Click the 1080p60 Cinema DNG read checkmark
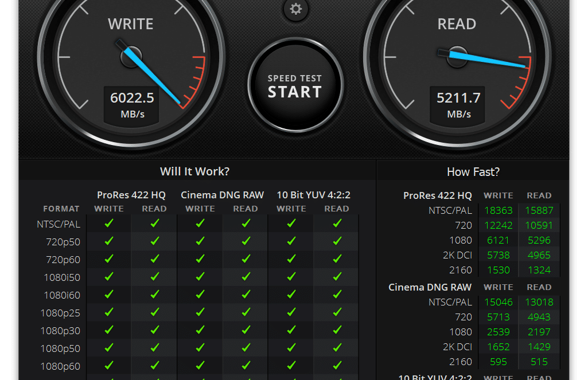The width and height of the screenshot is (588, 380). 246,365
